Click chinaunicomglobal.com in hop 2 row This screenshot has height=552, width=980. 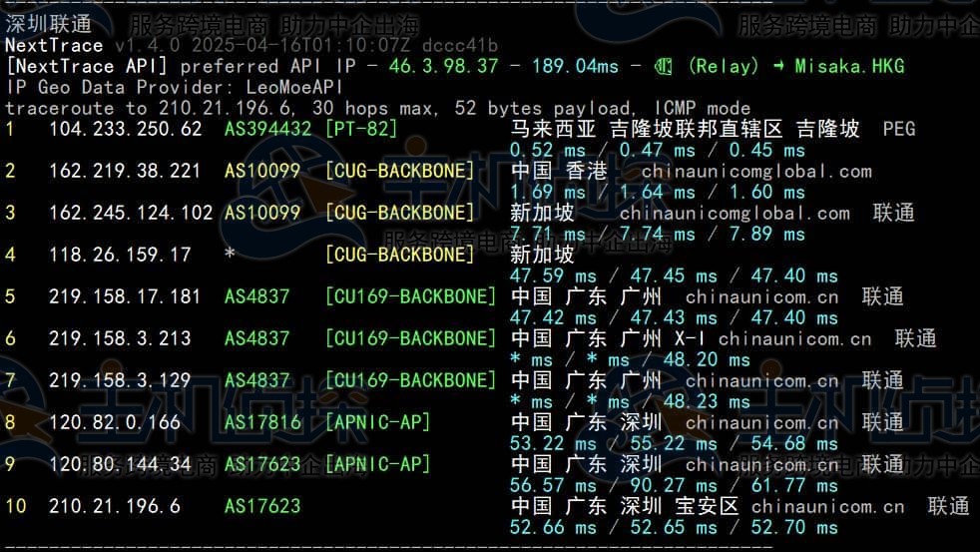point(756,172)
